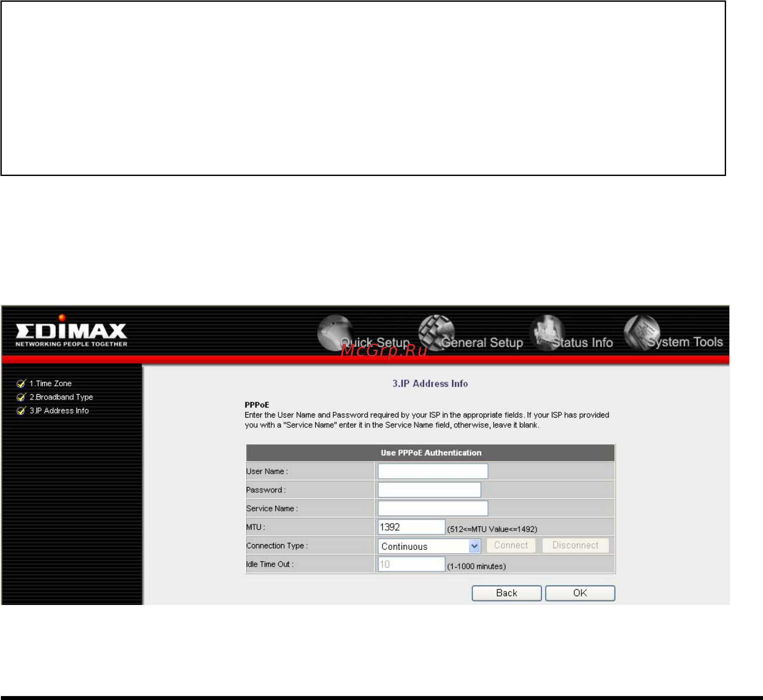Click the 3.IP Address Info heading
The image size is (763, 700).
click(430, 384)
